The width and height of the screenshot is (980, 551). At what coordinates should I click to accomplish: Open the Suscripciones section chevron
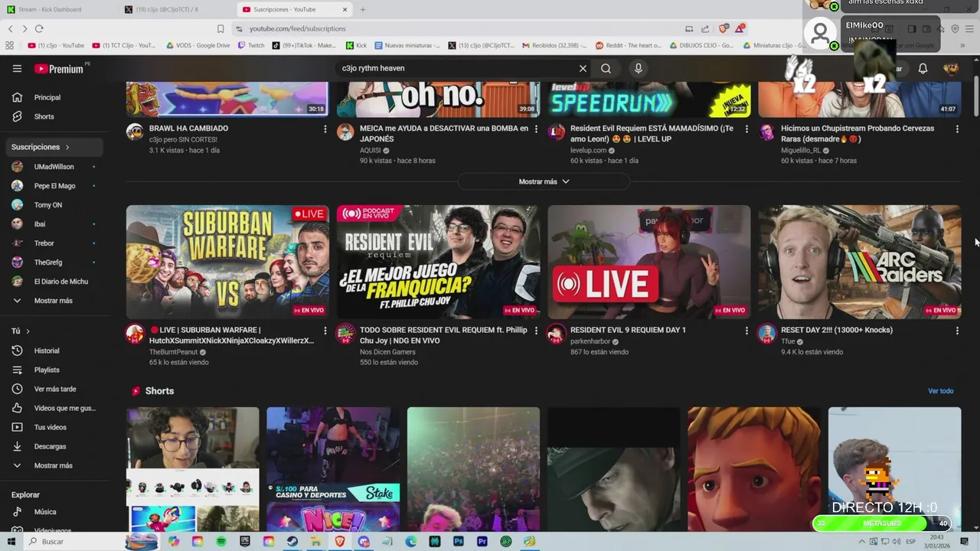67,147
